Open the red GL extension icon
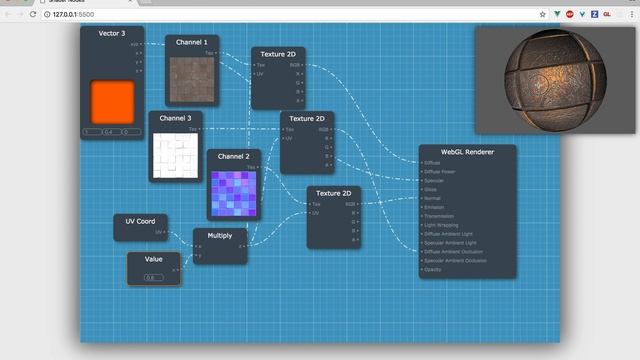 click(x=607, y=14)
